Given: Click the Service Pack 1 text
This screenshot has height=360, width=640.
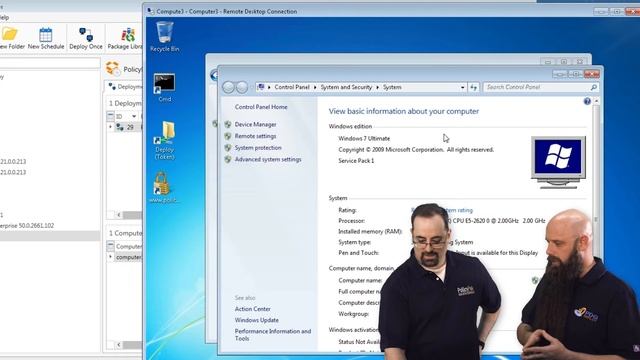Looking at the screenshot, I should [356, 161].
